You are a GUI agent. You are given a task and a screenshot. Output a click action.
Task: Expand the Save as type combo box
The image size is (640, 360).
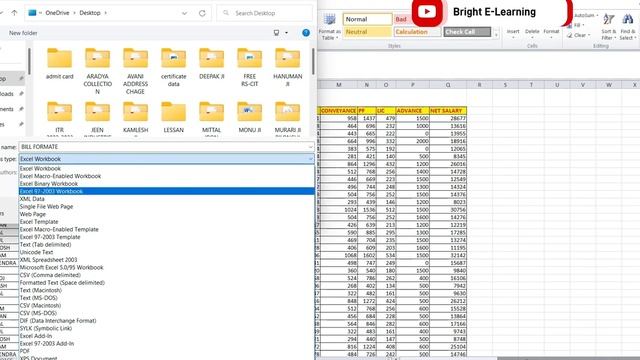click(310, 159)
